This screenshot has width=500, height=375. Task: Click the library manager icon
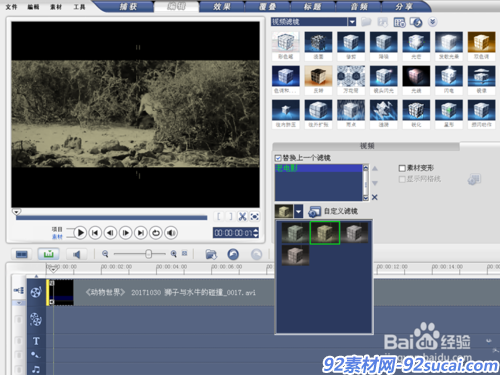(399, 22)
